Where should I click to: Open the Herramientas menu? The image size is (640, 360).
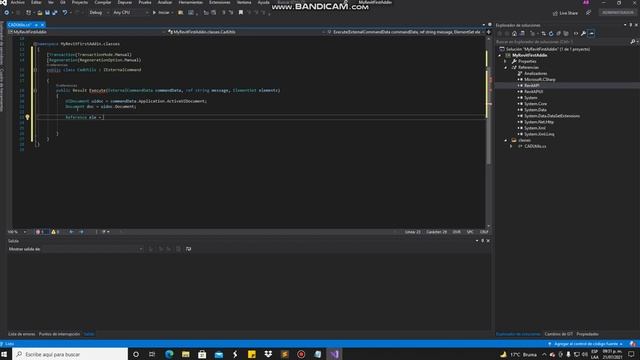point(190,2)
